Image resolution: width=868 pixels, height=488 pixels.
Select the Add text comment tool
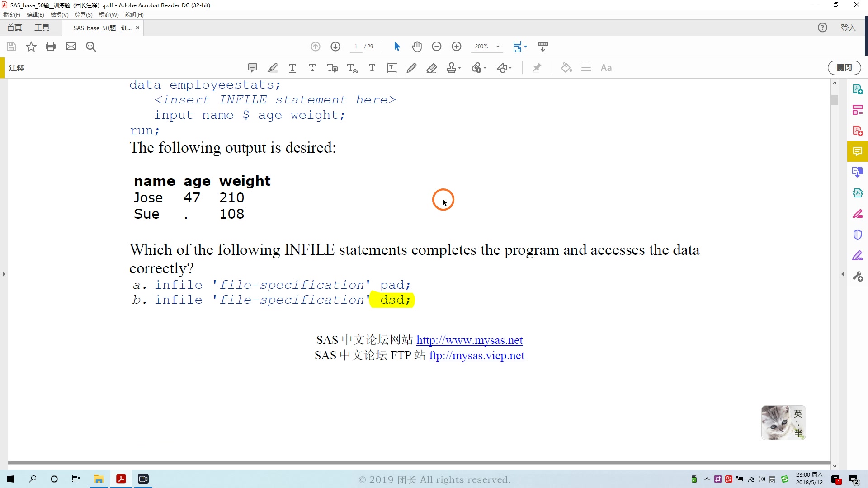[x=372, y=68]
